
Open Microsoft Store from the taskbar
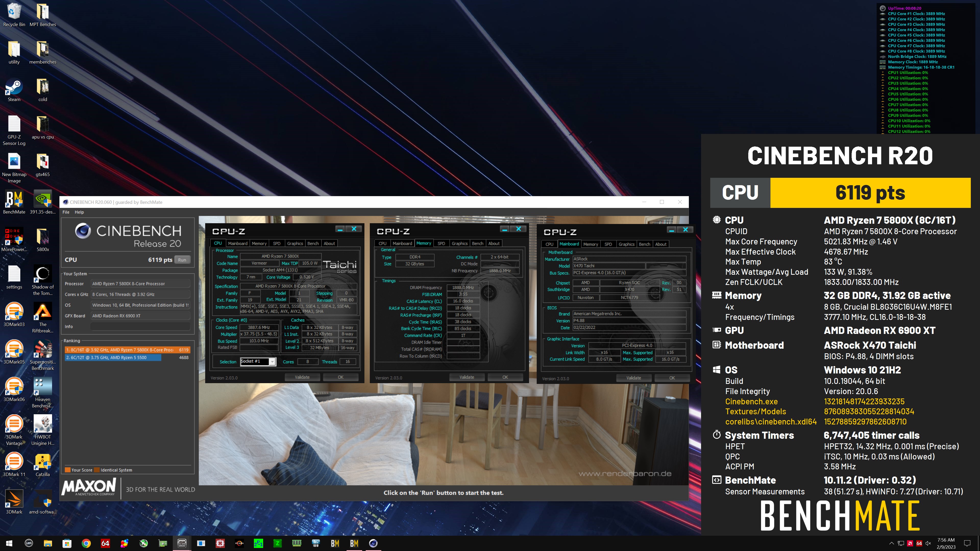[x=67, y=543]
